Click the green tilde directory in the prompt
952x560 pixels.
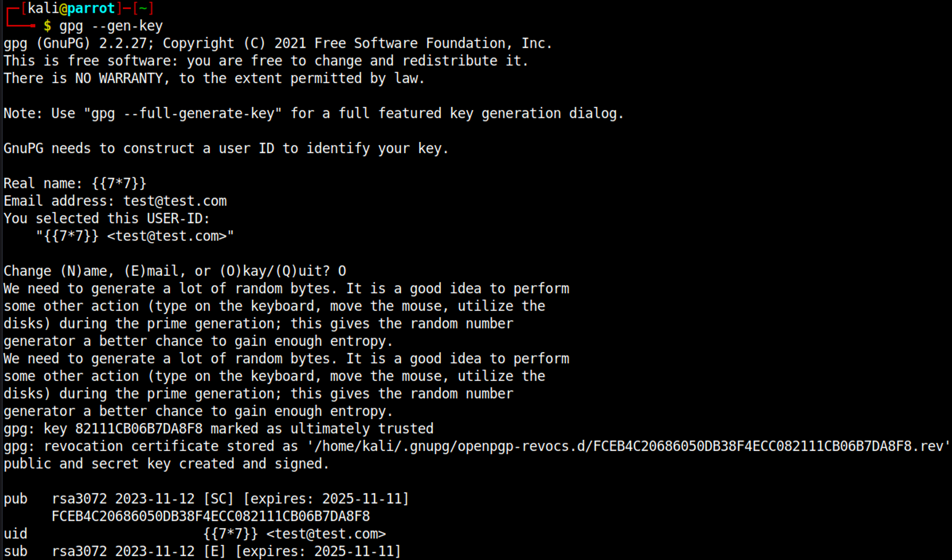pyautogui.click(x=142, y=8)
